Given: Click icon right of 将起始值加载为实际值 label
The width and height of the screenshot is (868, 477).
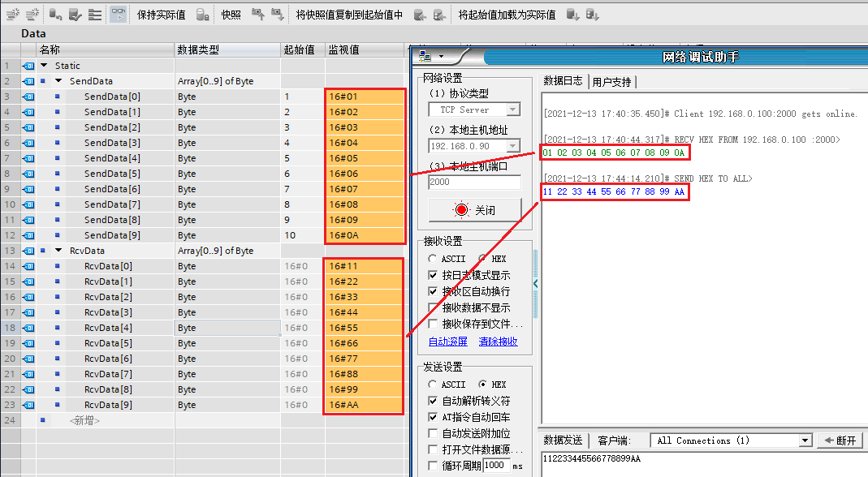Looking at the screenshot, I should pyautogui.click(x=573, y=15).
